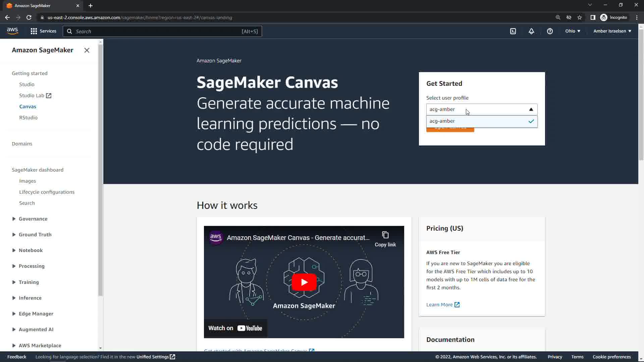Viewport: 644px width, 362px height.
Task: Close the Amazon SageMaker sidebar panel
Action: (87, 50)
